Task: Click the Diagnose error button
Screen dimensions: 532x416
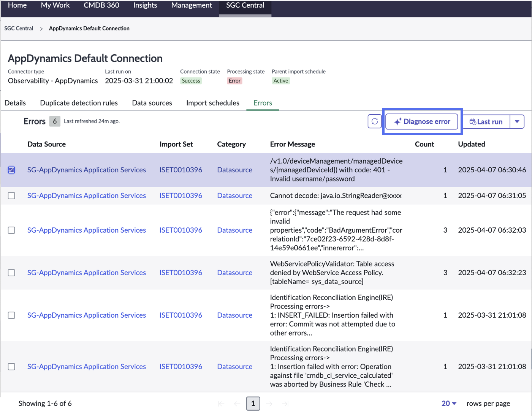Action: 422,121
